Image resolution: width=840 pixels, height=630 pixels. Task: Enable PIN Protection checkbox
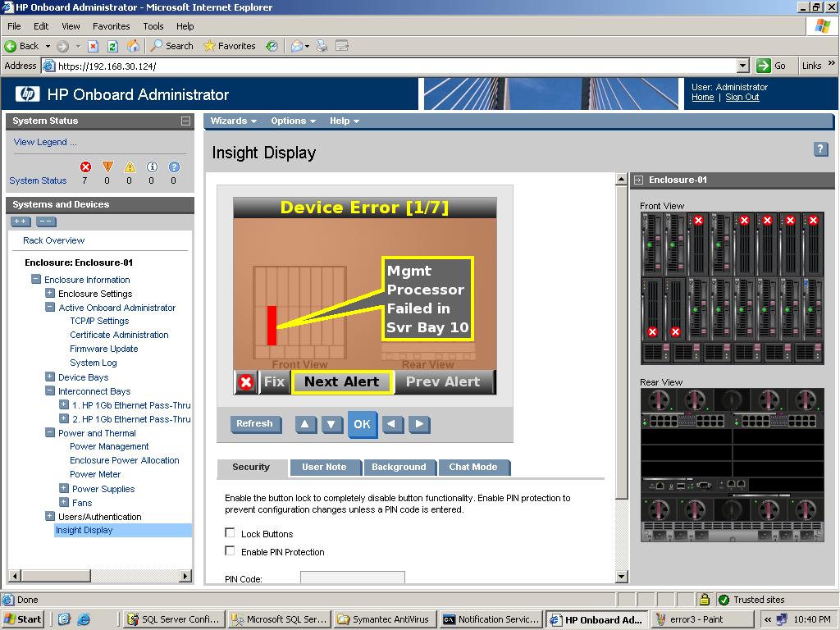click(230, 550)
